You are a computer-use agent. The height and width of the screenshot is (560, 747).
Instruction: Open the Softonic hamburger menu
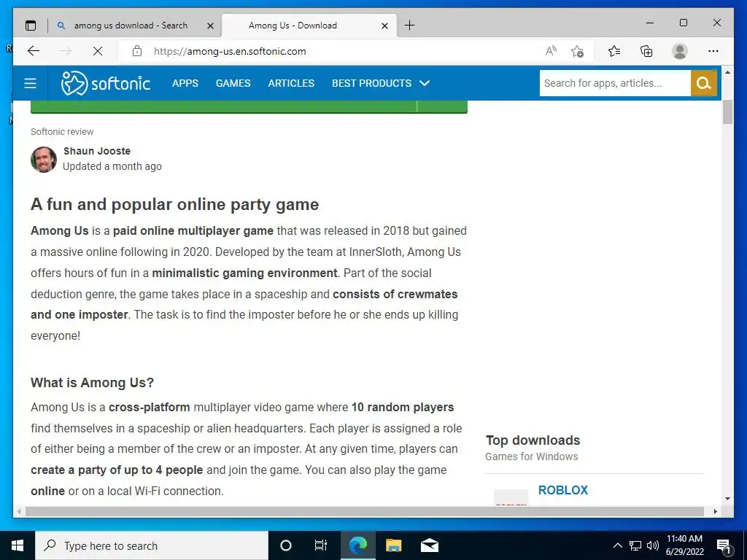tap(30, 83)
